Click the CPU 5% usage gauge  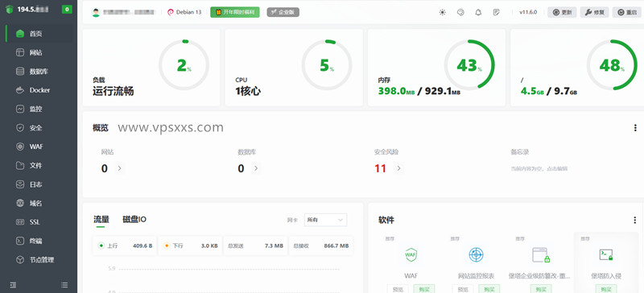tap(327, 65)
